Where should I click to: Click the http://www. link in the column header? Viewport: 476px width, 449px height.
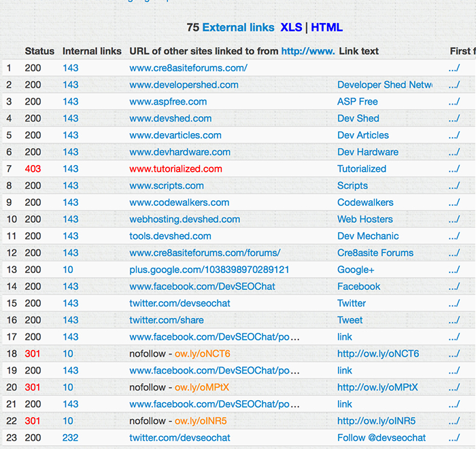coord(308,51)
